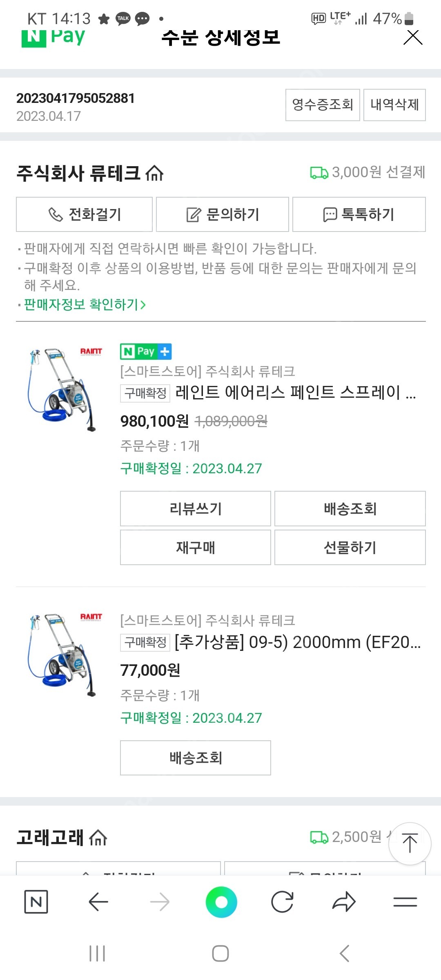Call seller with 전화걸기 button
Screen dimensions: 441x980
coord(84,214)
